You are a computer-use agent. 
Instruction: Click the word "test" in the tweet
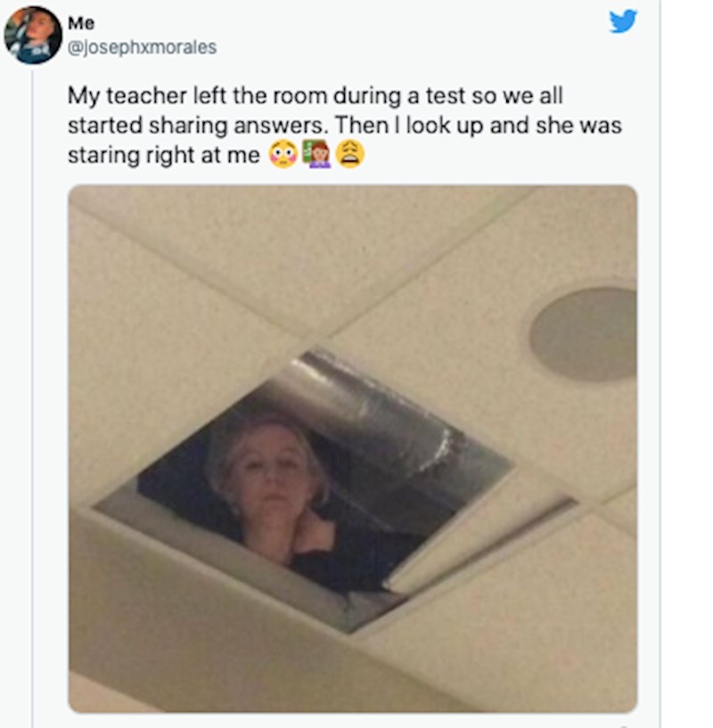click(x=446, y=95)
